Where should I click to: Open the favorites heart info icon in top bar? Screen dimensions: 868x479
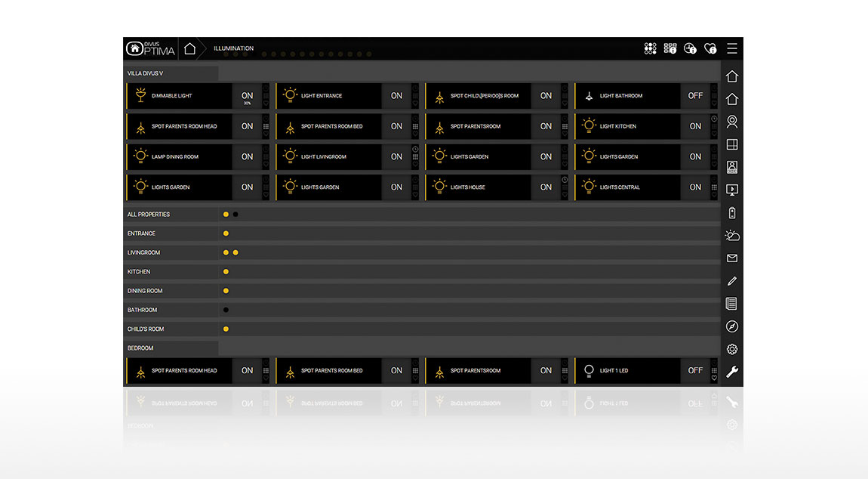[x=709, y=48]
